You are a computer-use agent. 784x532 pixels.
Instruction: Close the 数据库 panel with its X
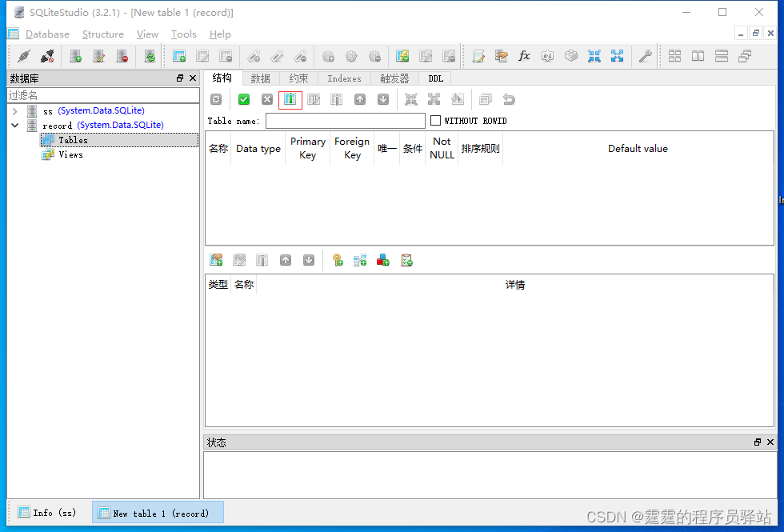coord(193,78)
